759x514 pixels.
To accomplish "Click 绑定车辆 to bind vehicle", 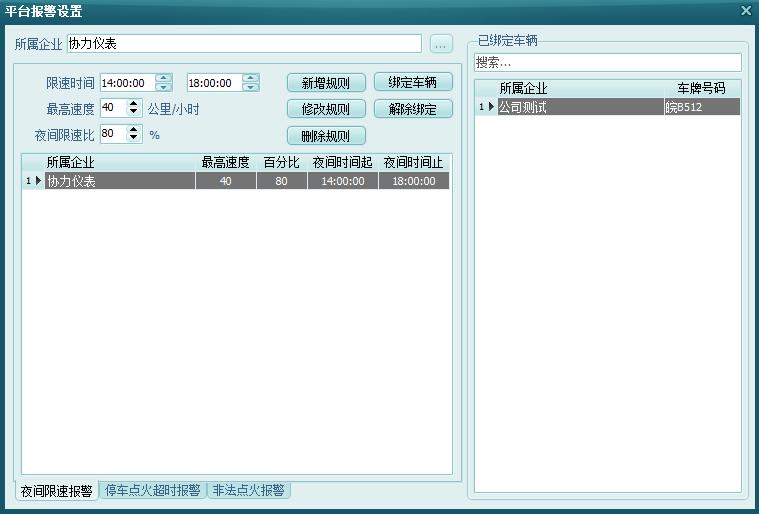I will pyautogui.click(x=412, y=83).
